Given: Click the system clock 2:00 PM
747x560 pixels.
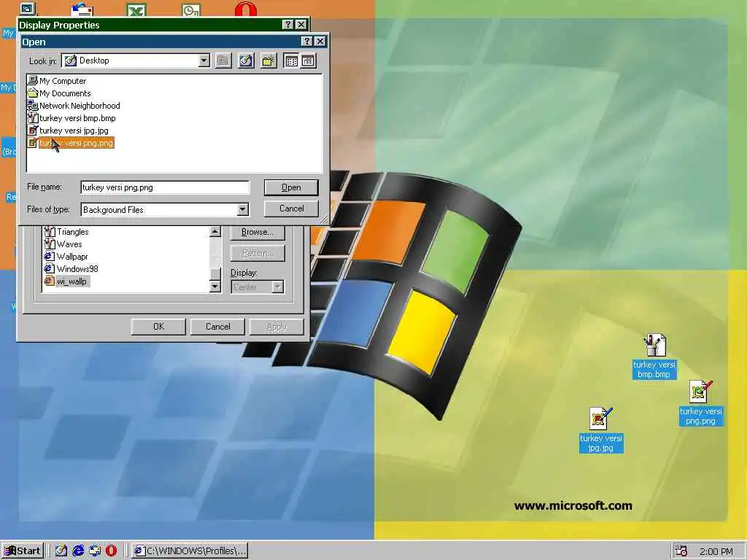Looking at the screenshot, I should pyautogui.click(x=716, y=551).
